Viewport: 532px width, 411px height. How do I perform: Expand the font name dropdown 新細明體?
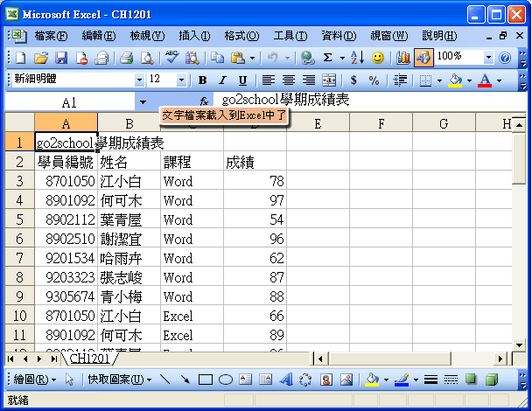pyautogui.click(x=139, y=80)
